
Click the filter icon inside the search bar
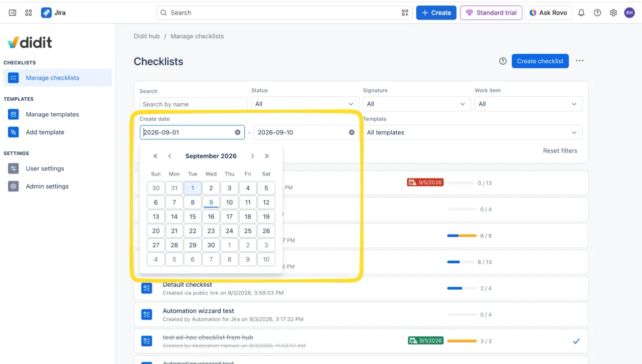(x=405, y=13)
